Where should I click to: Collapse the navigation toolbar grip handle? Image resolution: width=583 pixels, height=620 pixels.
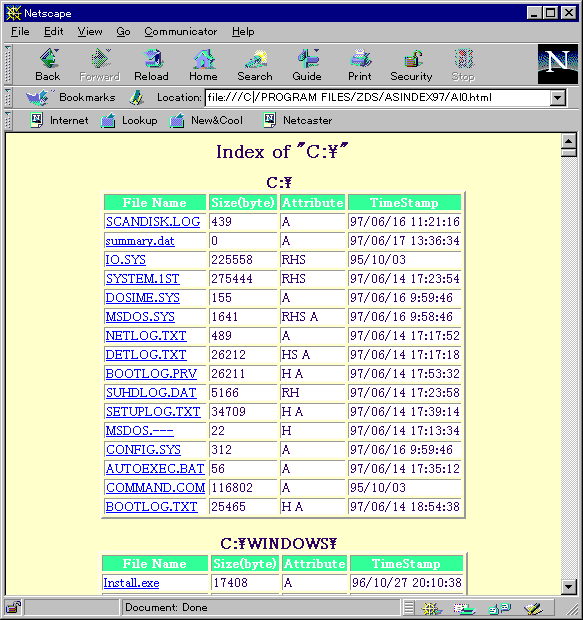[x=8, y=64]
